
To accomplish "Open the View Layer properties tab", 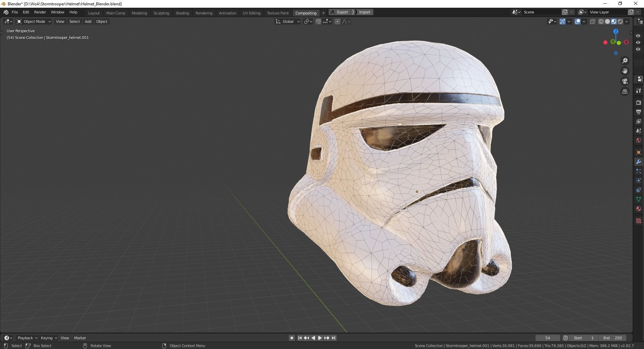I will pos(639,121).
